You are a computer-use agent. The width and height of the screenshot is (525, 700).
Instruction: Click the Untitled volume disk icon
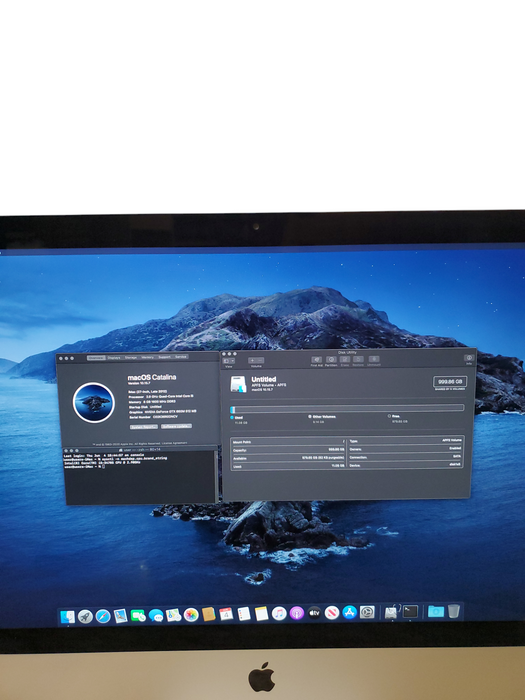point(238,384)
